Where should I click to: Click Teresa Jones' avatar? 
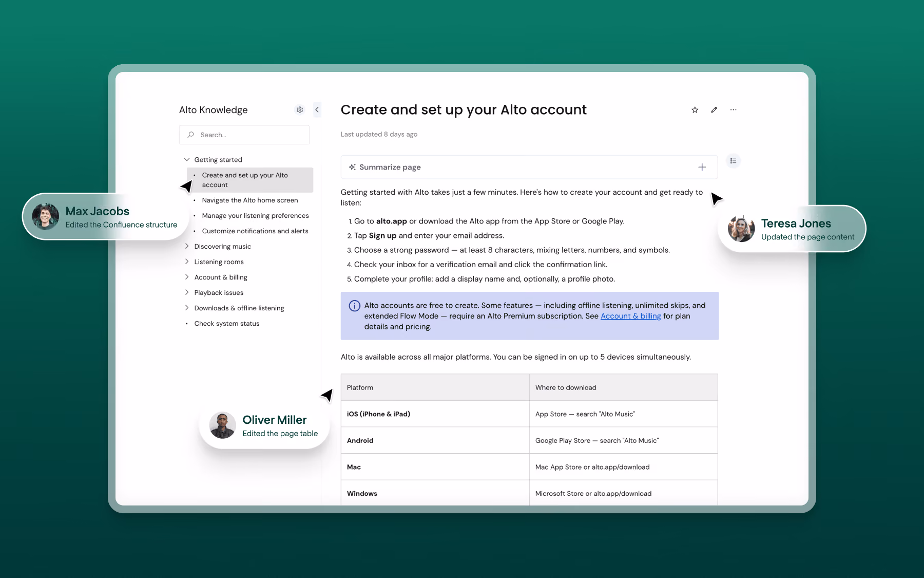tap(741, 229)
